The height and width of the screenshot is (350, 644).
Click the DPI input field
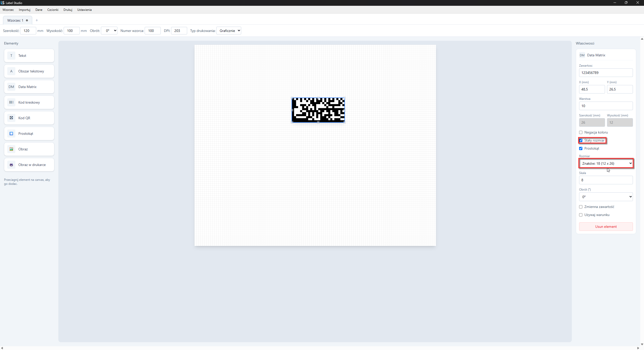tap(179, 31)
